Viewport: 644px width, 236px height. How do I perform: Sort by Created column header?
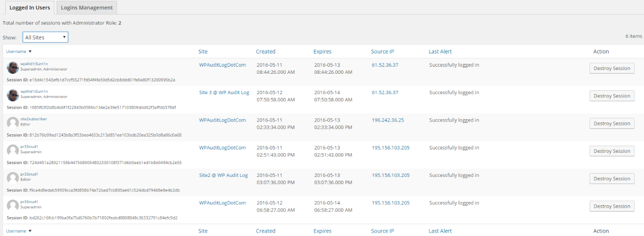(265, 52)
